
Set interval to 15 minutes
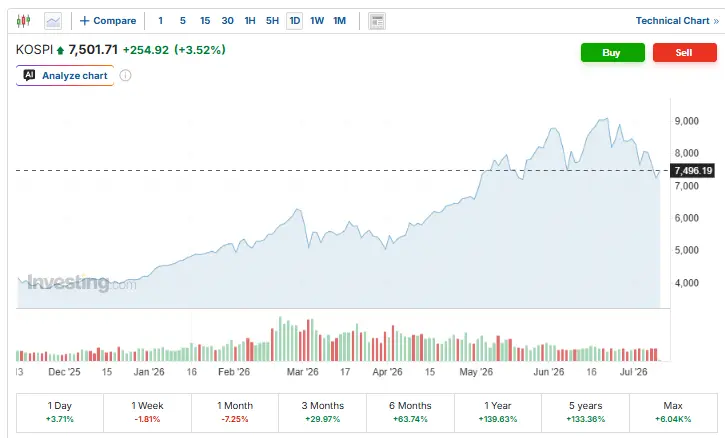[x=205, y=21]
